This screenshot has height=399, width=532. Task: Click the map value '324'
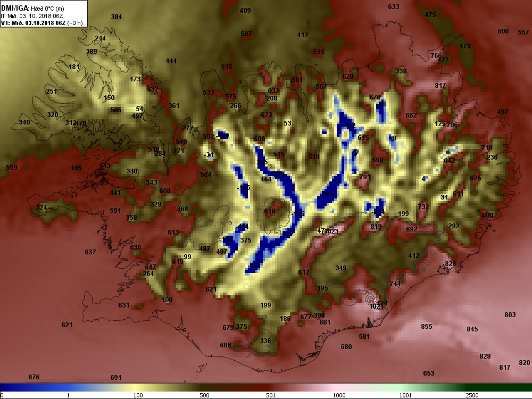(41, 207)
